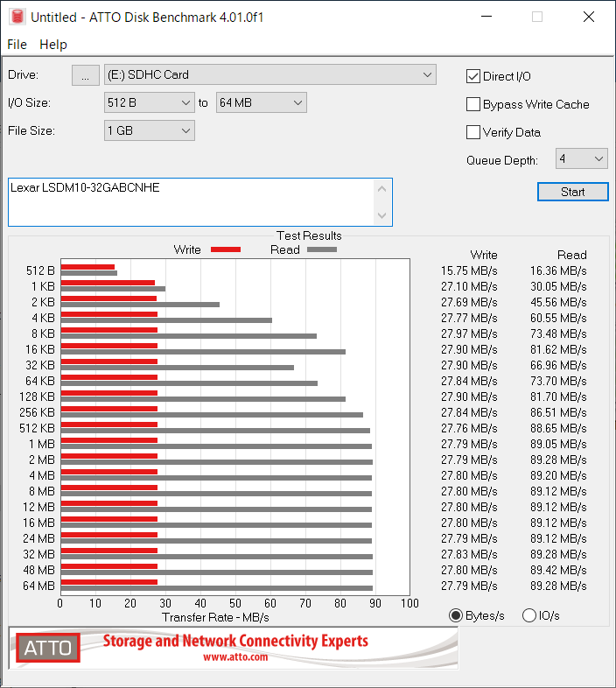
Task: Switch results to IO/s
Action: click(x=529, y=615)
